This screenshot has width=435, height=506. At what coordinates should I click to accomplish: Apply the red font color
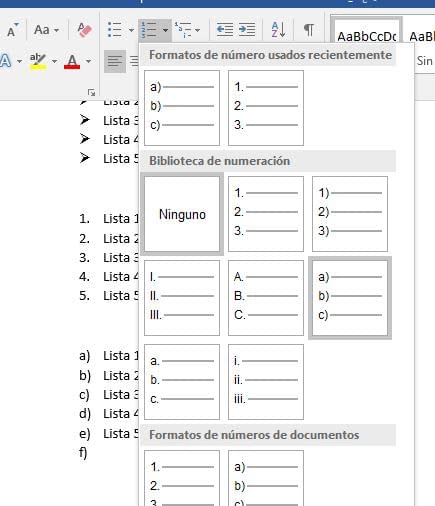click(x=72, y=61)
